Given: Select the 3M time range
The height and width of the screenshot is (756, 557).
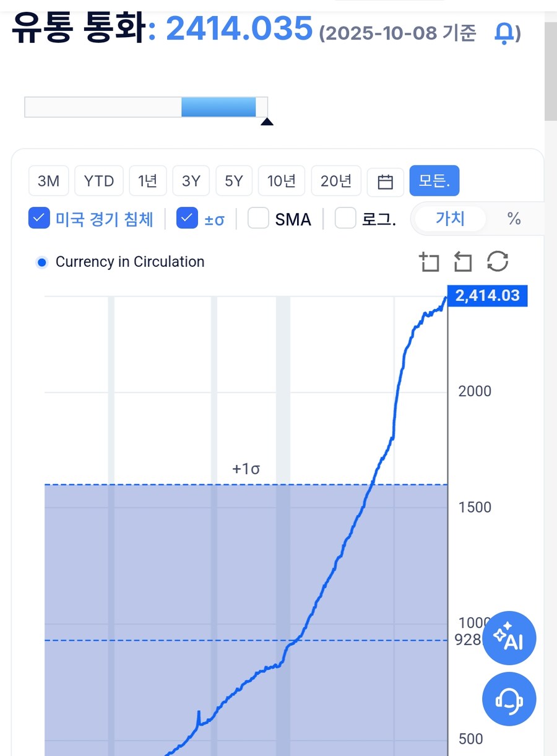Looking at the screenshot, I should tap(48, 181).
